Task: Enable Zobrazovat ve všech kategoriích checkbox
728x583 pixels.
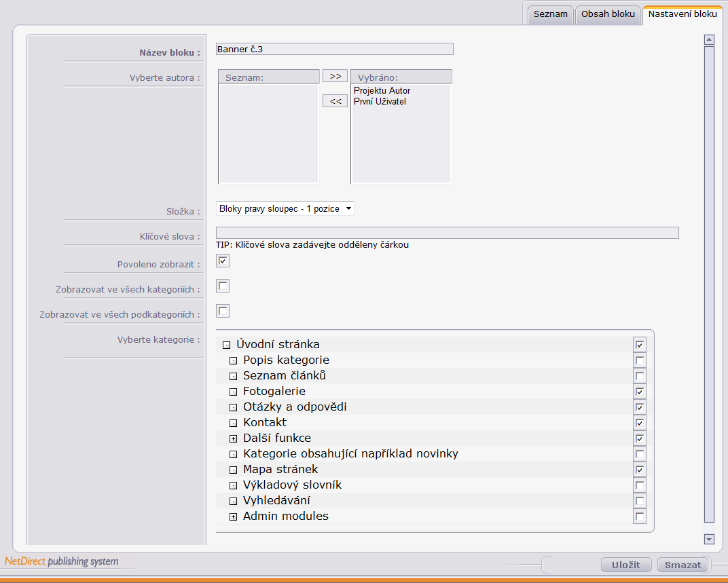Action: coord(223,286)
